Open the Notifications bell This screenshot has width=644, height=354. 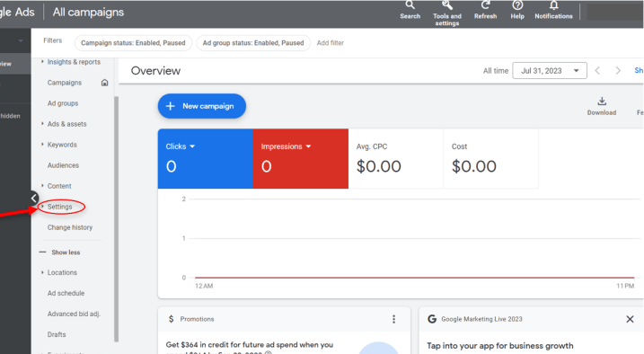tap(553, 10)
